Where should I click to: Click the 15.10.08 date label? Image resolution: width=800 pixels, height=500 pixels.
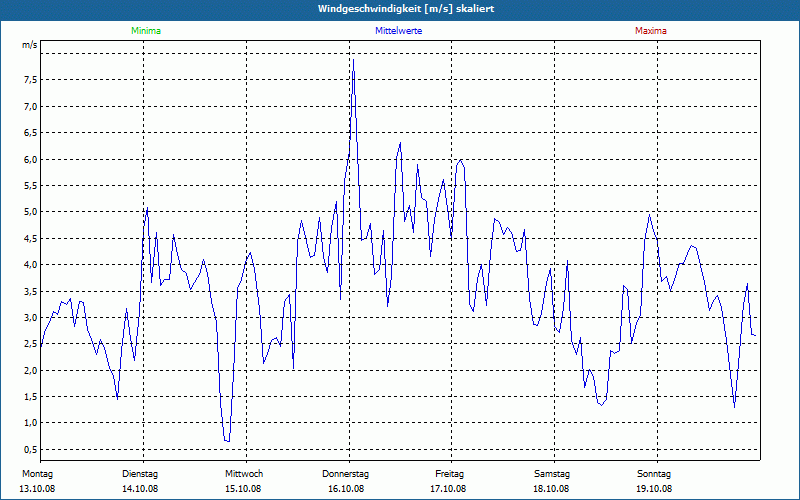click(x=243, y=489)
